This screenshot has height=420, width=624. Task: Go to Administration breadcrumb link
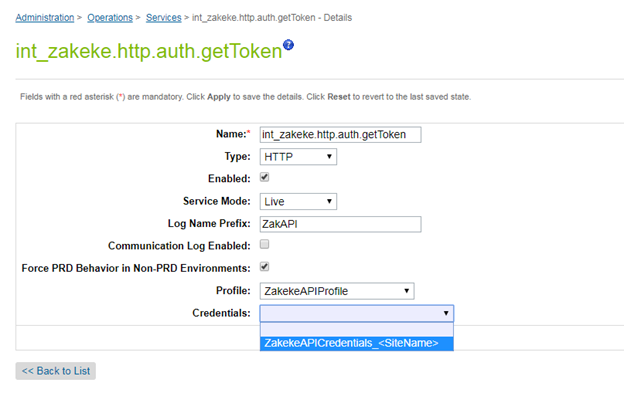(x=45, y=18)
